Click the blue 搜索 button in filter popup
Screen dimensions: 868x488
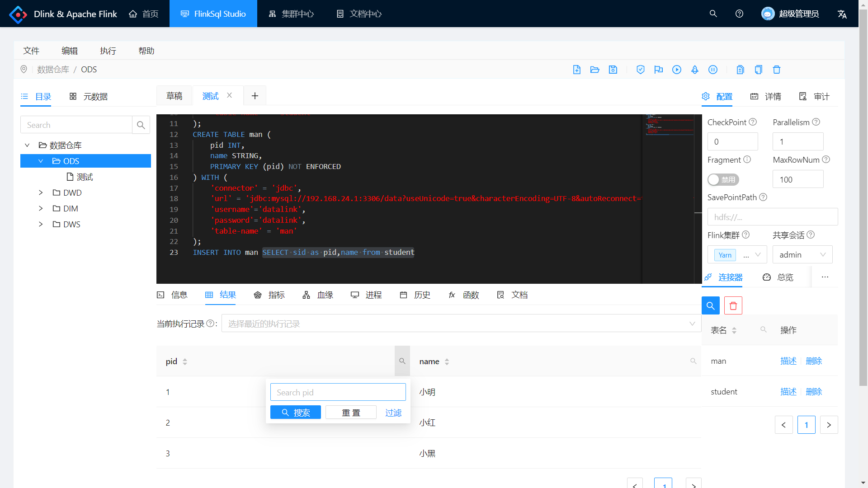[x=296, y=413]
